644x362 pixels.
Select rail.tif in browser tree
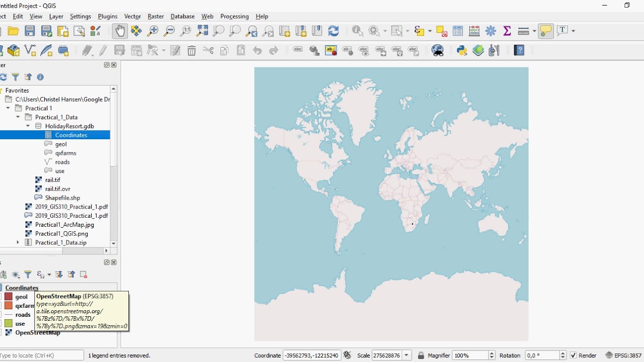pyautogui.click(x=52, y=180)
